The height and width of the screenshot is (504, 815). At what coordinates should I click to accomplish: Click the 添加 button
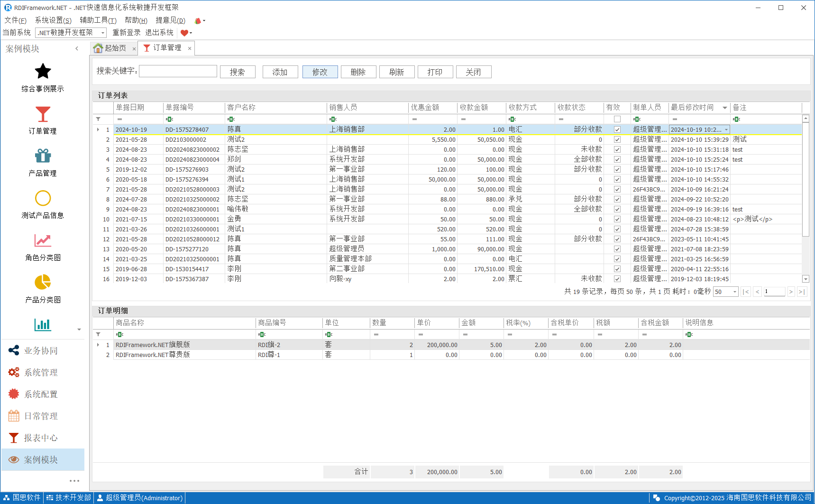280,72
